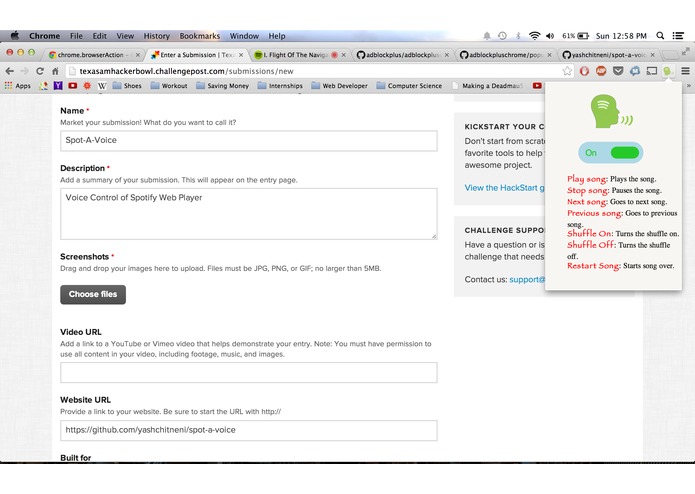Open the Spot-A-Voice extension icon in toolbar
Image resolution: width=695 pixels, height=494 pixels.
coord(668,71)
